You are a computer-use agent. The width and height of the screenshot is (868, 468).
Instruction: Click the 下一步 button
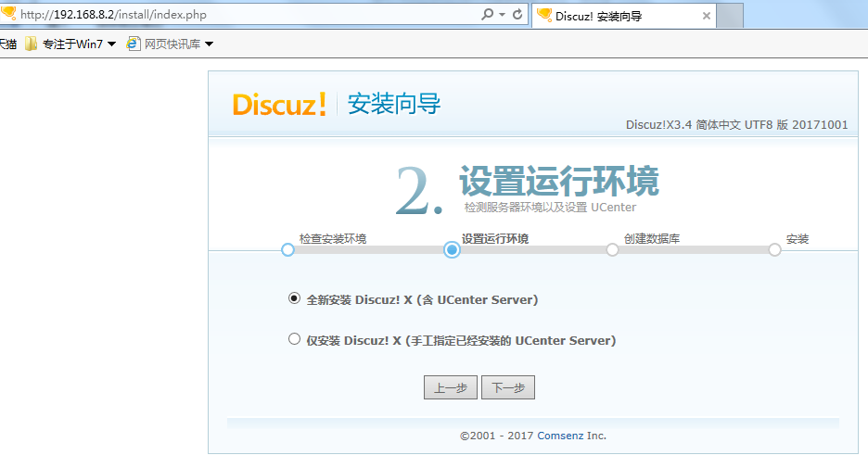pyautogui.click(x=508, y=387)
